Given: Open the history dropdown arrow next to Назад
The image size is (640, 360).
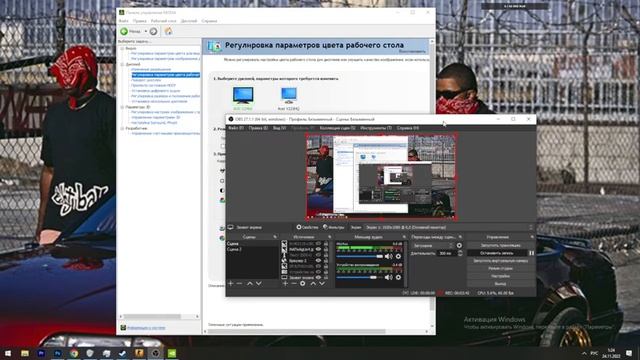Looking at the screenshot, I should (146, 31).
